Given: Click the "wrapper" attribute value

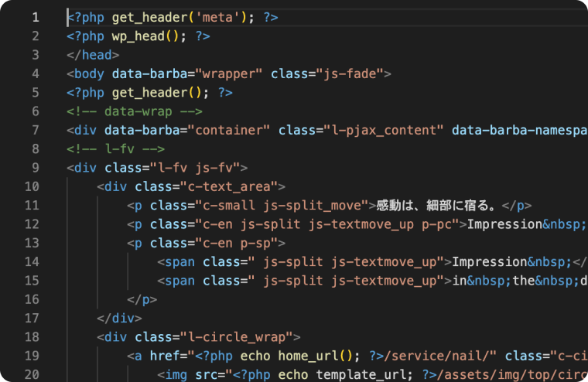Looking at the screenshot, I should pyautogui.click(x=229, y=73).
